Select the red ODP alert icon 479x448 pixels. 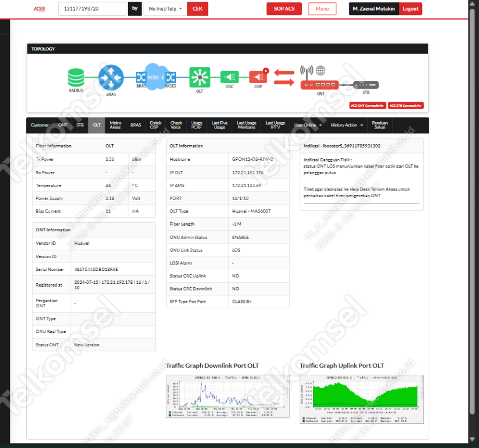click(258, 77)
